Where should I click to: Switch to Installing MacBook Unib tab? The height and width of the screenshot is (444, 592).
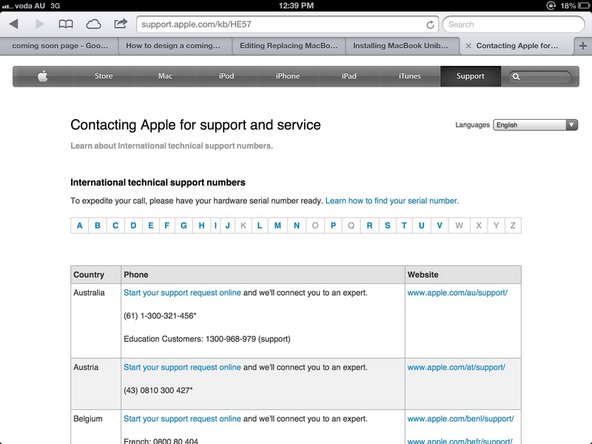(402, 46)
